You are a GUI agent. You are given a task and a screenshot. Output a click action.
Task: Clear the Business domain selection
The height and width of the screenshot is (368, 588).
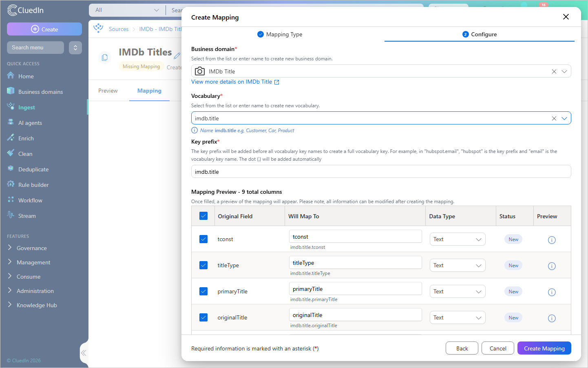[554, 71]
